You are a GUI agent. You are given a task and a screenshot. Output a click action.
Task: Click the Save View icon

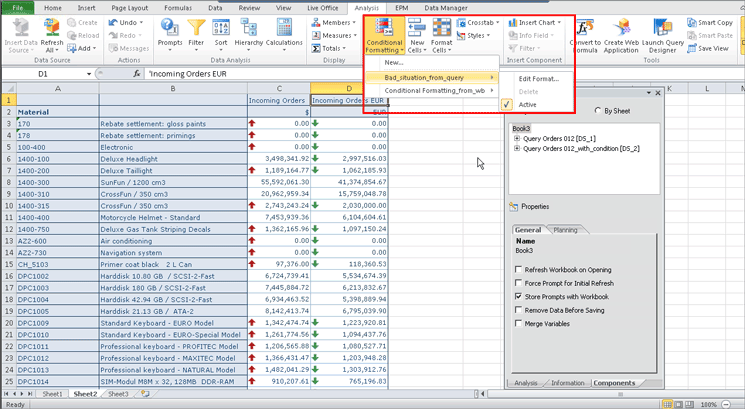point(691,48)
